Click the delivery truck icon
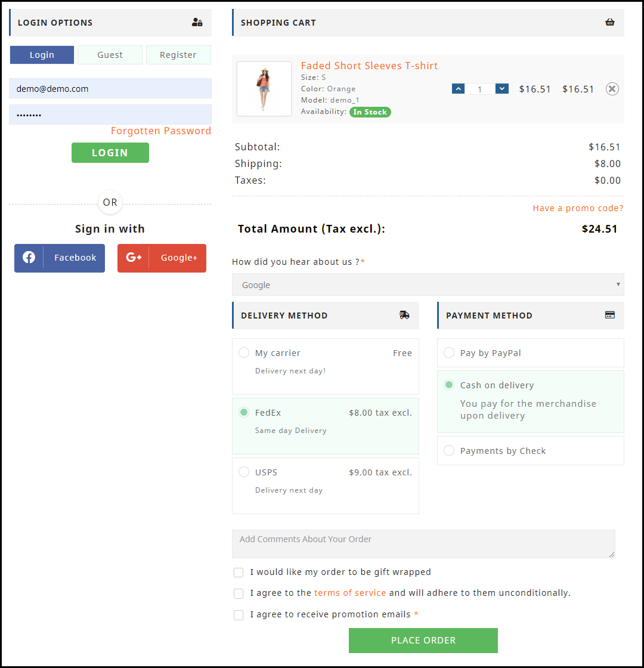This screenshot has width=644, height=668. (404, 315)
